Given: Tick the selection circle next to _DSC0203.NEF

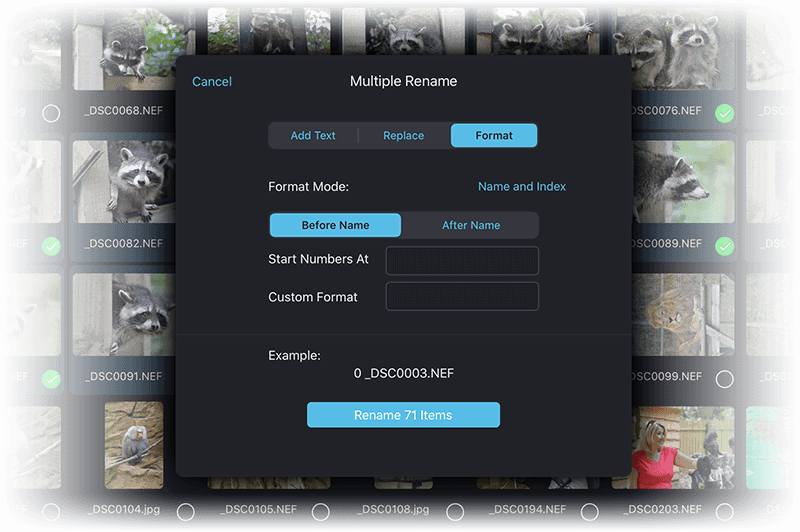Looking at the screenshot, I should [x=724, y=512].
